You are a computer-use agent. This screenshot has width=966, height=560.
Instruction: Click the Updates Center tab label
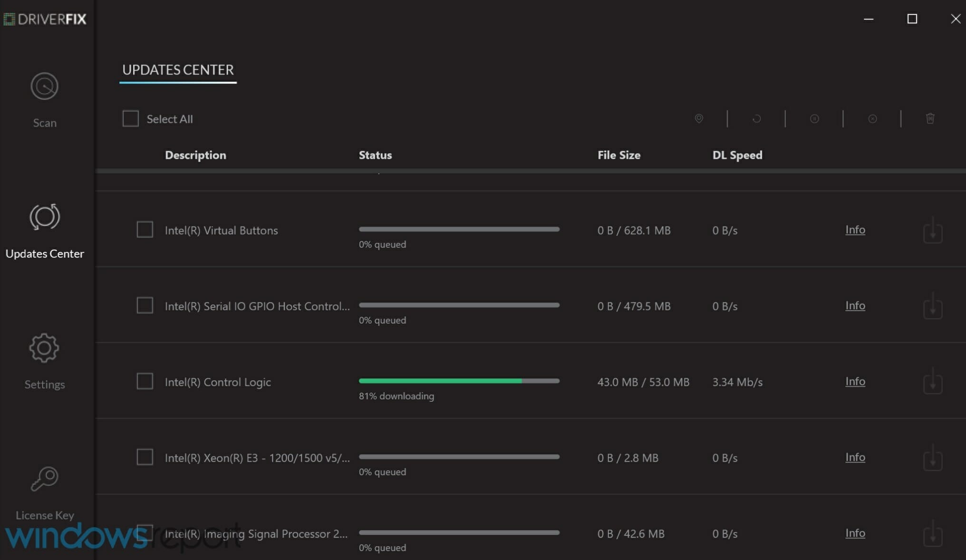click(45, 253)
